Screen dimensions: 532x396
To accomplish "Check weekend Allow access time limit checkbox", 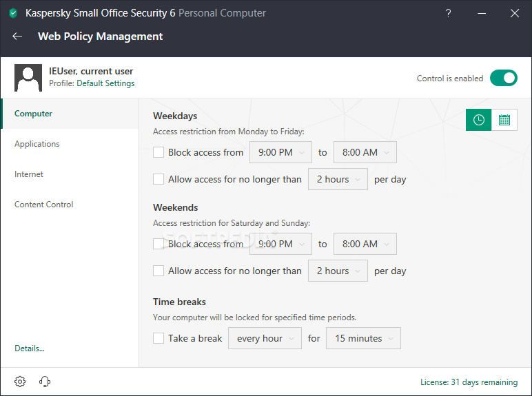I will coord(158,271).
